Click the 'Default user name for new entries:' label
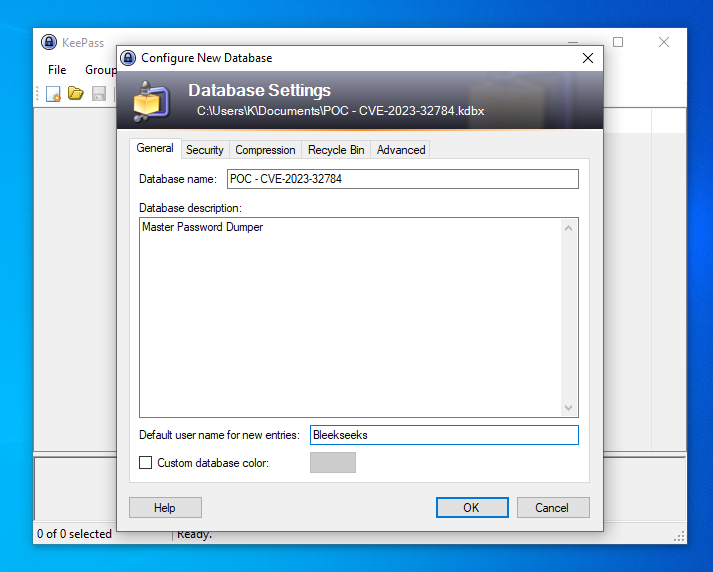 (x=219, y=435)
